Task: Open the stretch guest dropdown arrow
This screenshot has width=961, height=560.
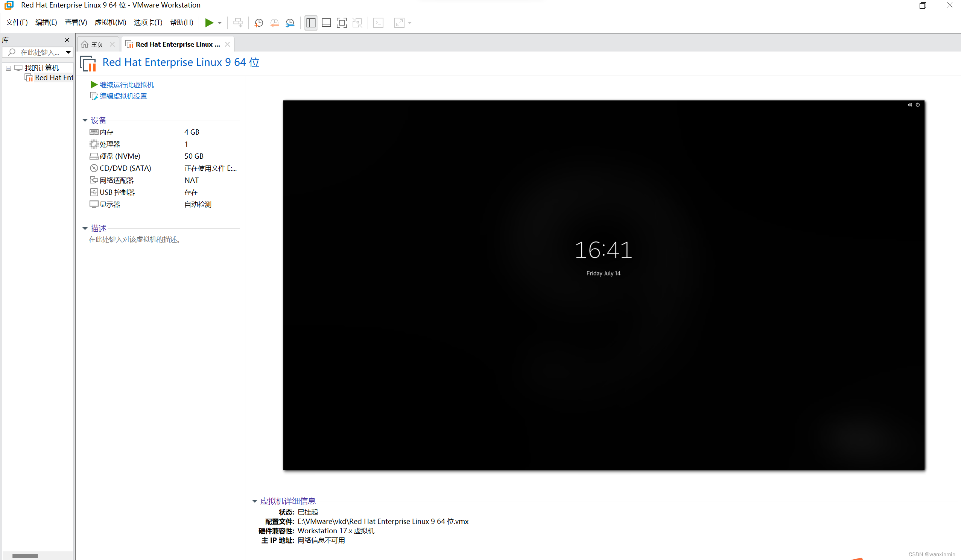Action: point(410,23)
